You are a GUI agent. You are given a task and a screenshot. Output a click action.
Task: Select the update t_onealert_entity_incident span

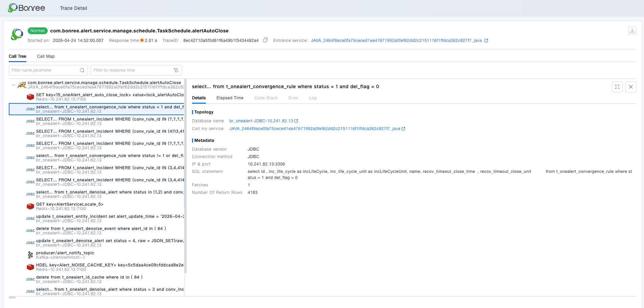click(x=96, y=219)
